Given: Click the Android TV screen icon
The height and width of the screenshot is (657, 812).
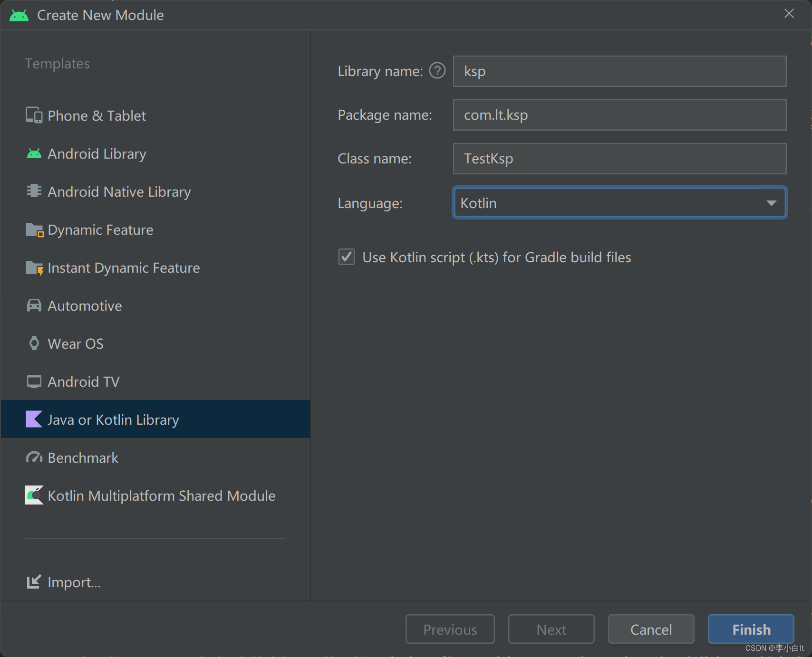Looking at the screenshot, I should coord(34,381).
